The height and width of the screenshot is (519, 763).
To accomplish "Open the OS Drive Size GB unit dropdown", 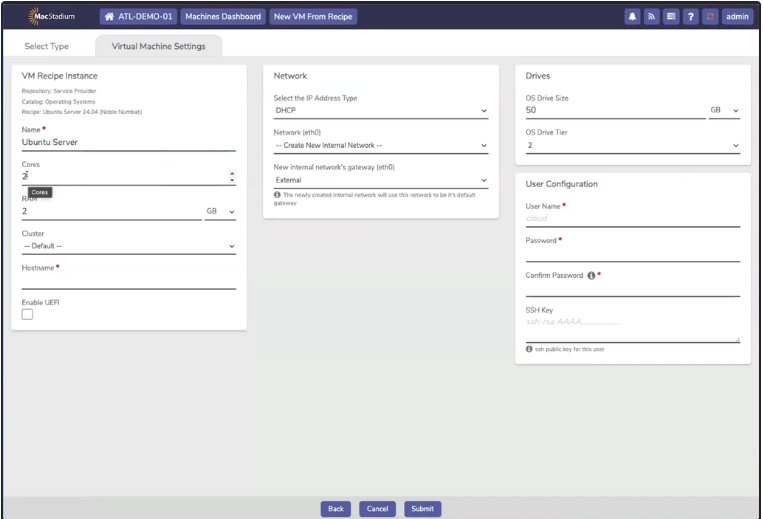I will (724, 110).
